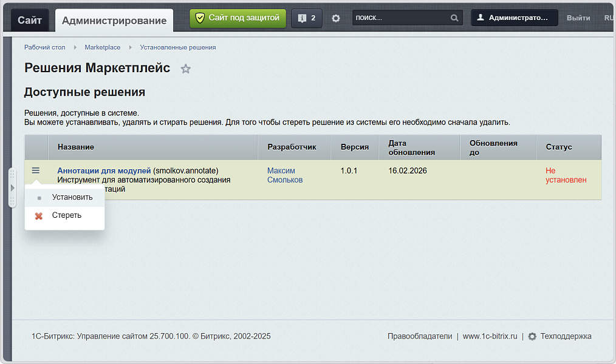Select Установить from the context menu
616x364 pixels.
tap(72, 197)
